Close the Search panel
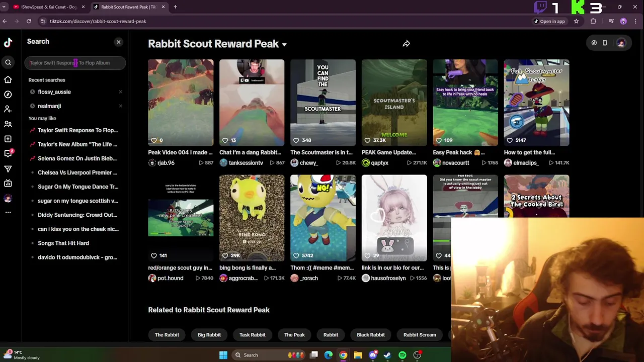Screen dimensions: 644x362 tap(119, 42)
